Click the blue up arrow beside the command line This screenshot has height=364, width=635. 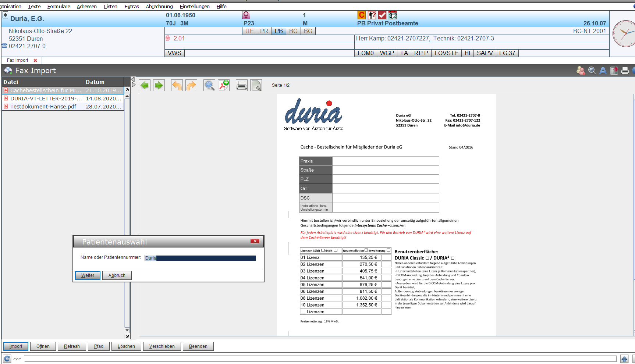(x=624, y=358)
